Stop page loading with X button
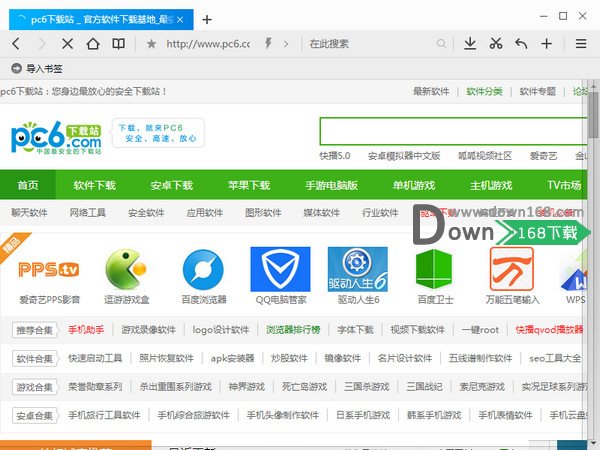Image resolution: width=600 pixels, height=450 pixels. 67,44
